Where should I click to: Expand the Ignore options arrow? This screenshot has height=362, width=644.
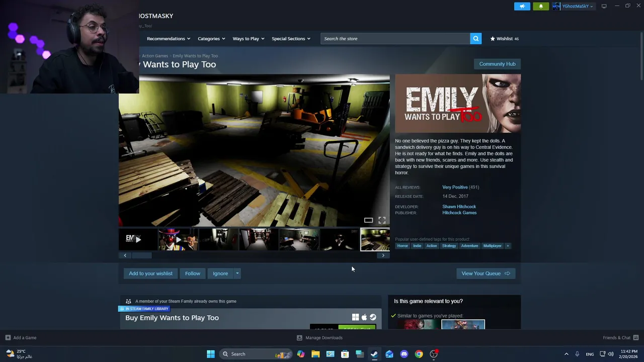(x=237, y=274)
